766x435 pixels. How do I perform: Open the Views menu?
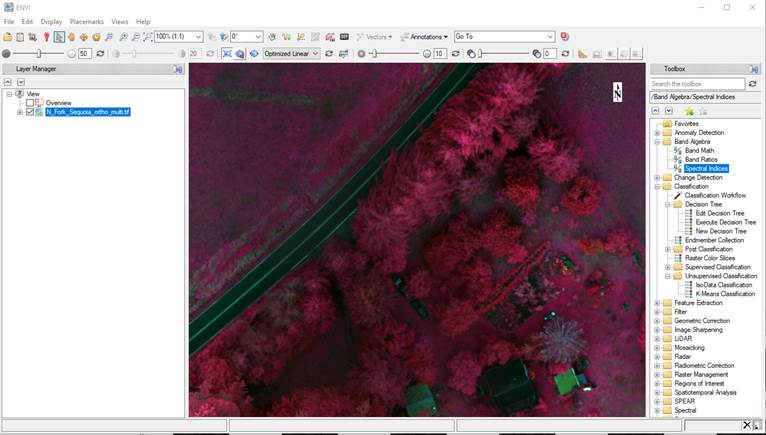pos(120,22)
